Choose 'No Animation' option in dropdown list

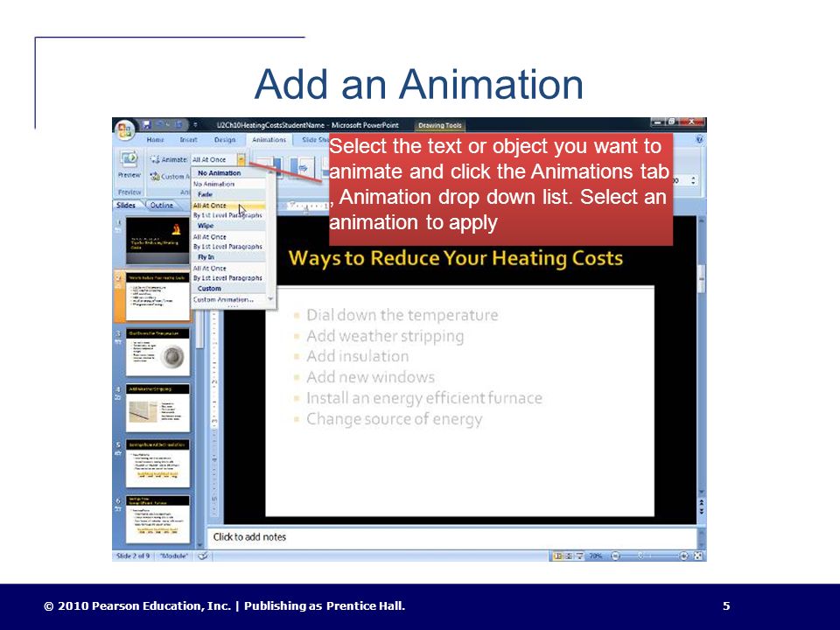tap(228, 184)
